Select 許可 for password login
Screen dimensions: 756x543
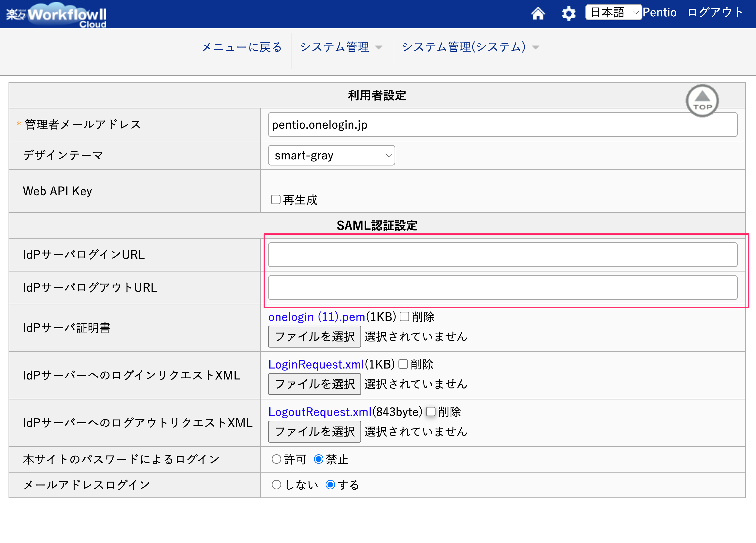click(276, 459)
